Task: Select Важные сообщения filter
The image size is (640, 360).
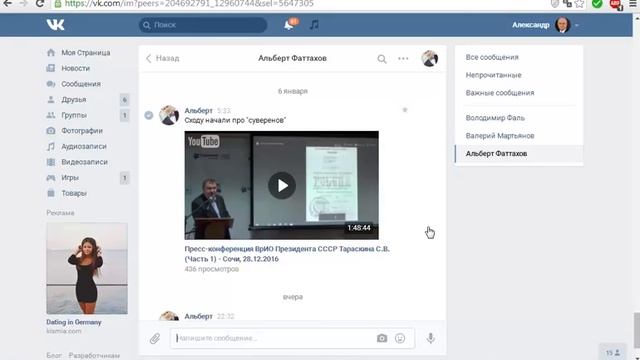Action: 500,93
